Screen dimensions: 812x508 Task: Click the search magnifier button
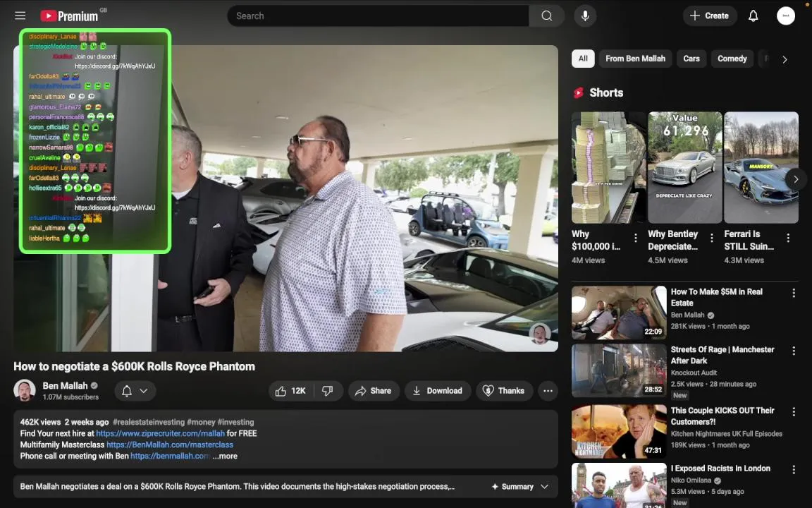coord(546,16)
